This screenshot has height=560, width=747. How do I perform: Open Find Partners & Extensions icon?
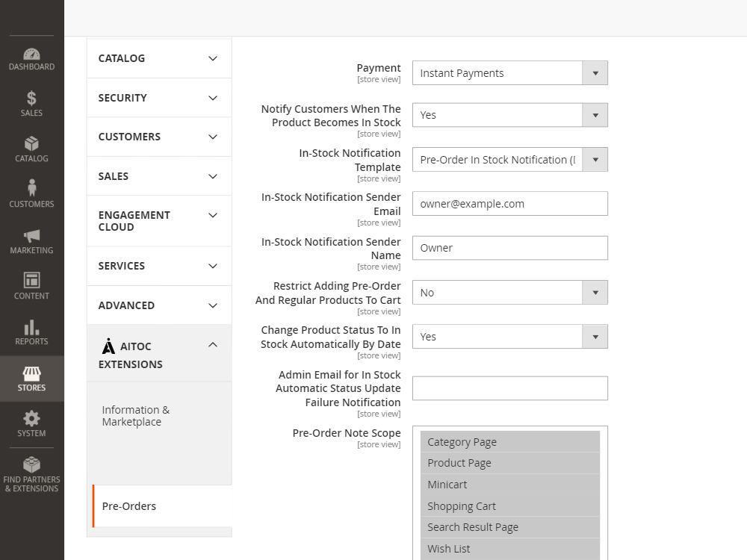[x=31, y=464]
